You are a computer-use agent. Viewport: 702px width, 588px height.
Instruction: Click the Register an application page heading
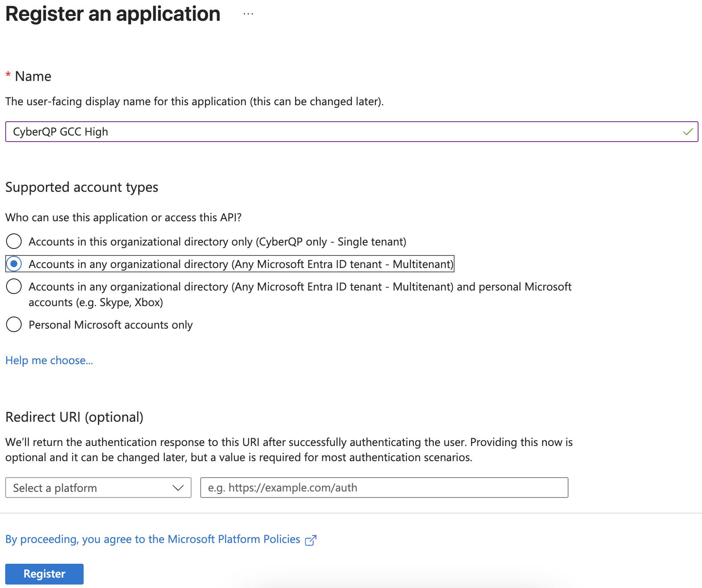tap(113, 14)
